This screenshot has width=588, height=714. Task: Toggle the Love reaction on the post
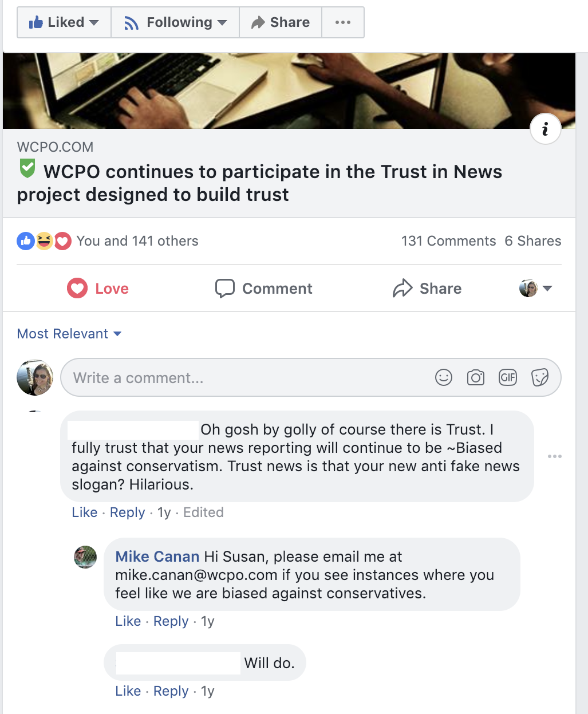98,289
